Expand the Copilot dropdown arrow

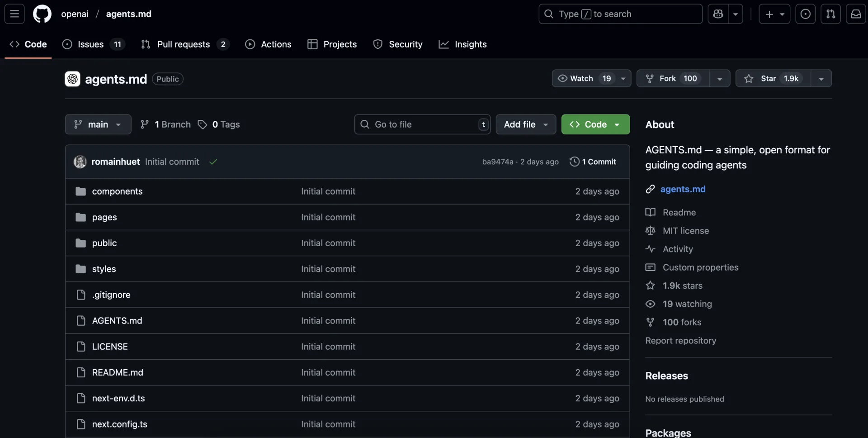pyautogui.click(x=736, y=14)
